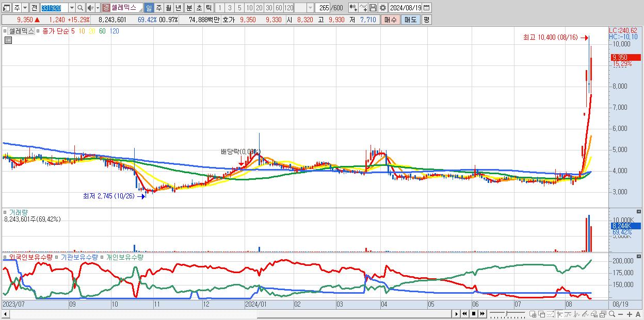Select the 10 interval button

249,8
